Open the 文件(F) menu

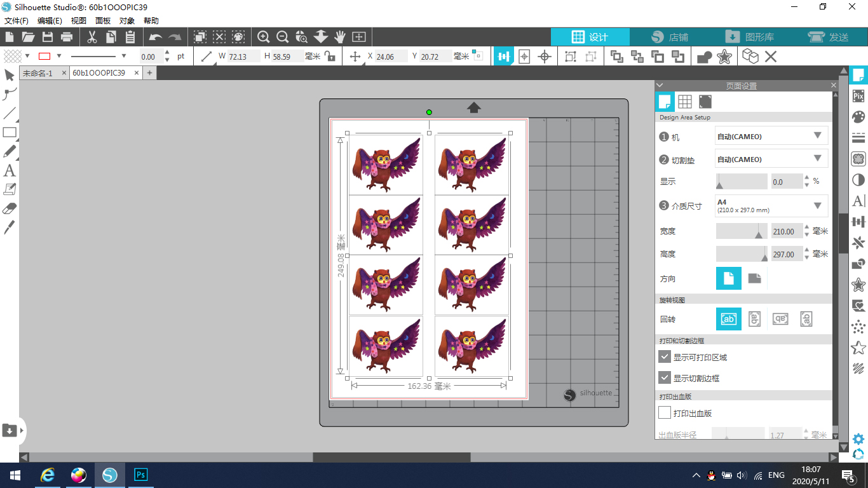(x=17, y=20)
